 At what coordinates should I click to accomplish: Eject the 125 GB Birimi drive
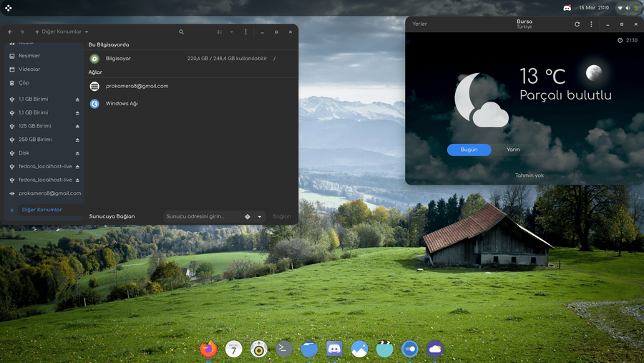coord(77,127)
